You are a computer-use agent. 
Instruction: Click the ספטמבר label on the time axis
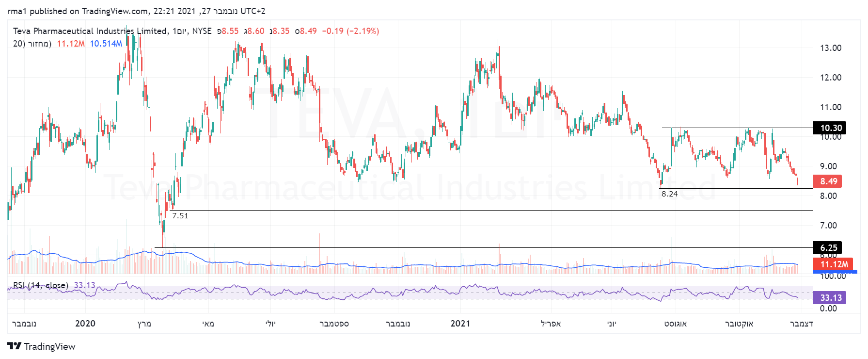click(x=334, y=324)
